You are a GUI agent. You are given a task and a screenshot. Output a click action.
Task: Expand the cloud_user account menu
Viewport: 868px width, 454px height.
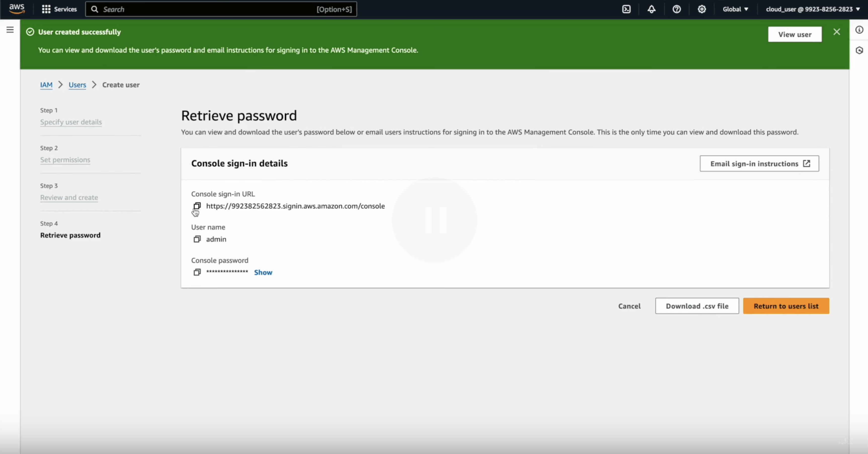pyautogui.click(x=812, y=9)
